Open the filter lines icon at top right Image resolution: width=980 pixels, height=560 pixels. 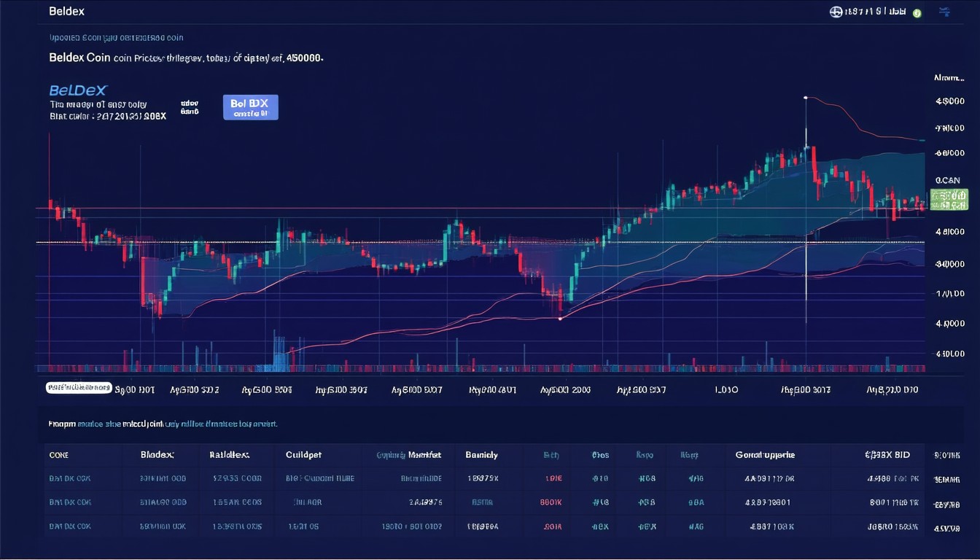pyautogui.click(x=944, y=12)
